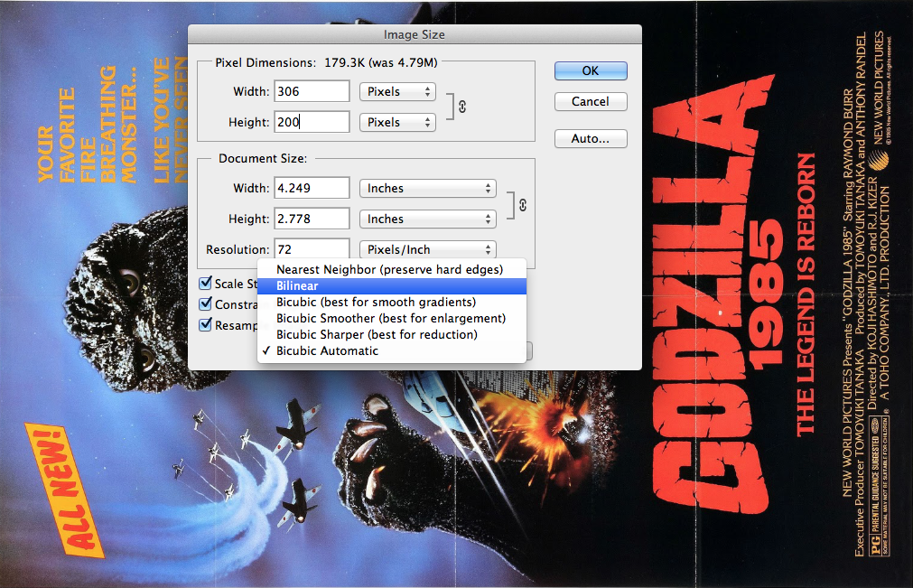This screenshot has width=913, height=588.
Task: Select Bicubic (best for smooth gradients)
Action: click(x=392, y=303)
